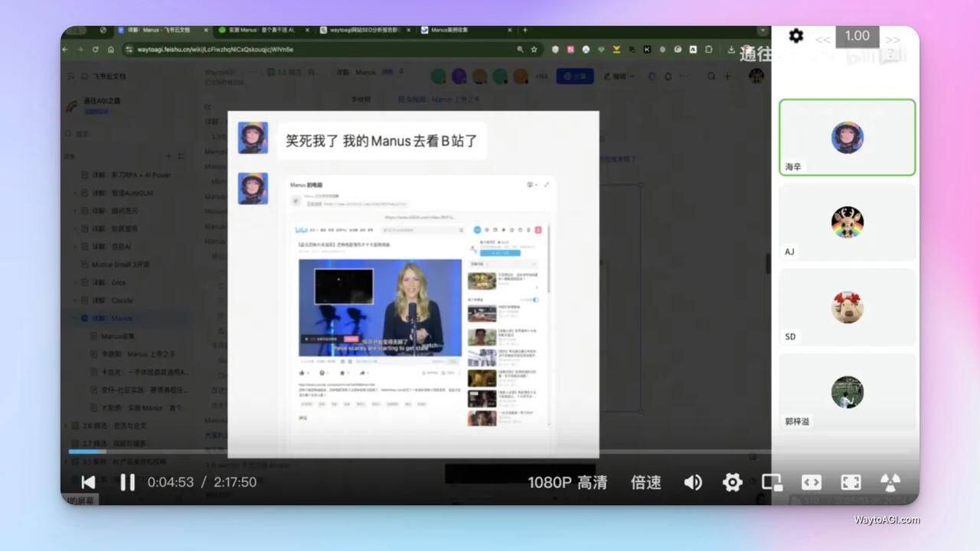Click the black gear icon beside the speed arrows
The height and width of the screenshot is (551, 980).
tap(796, 36)
